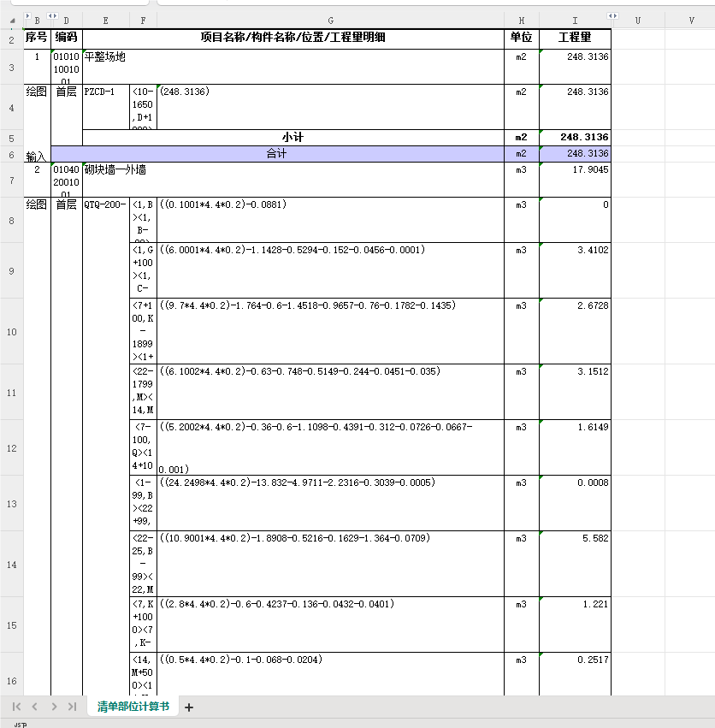Image resolution: width=715 pixels, height=728 pixels.
Task: Select column H header
Action: coord(522,21)
